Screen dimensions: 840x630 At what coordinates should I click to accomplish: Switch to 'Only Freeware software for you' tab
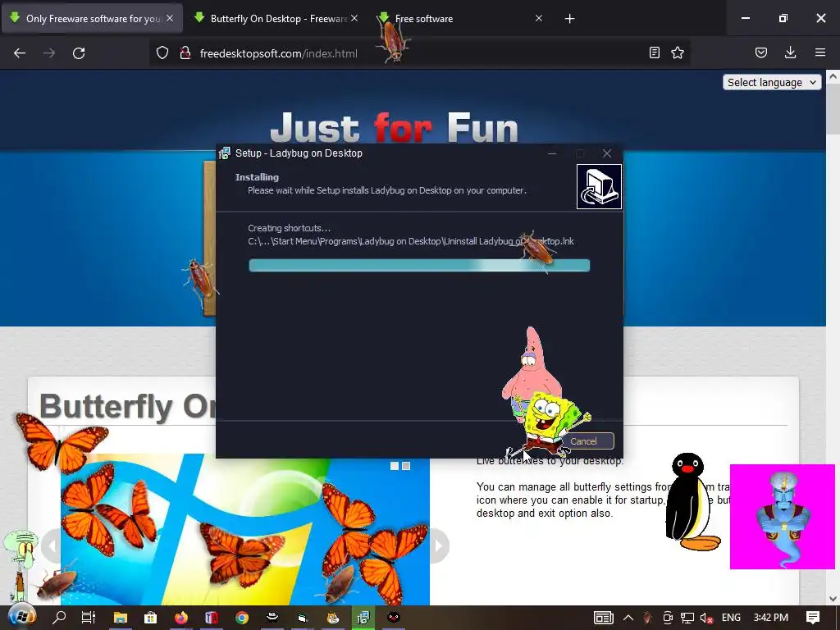[92, 19]
